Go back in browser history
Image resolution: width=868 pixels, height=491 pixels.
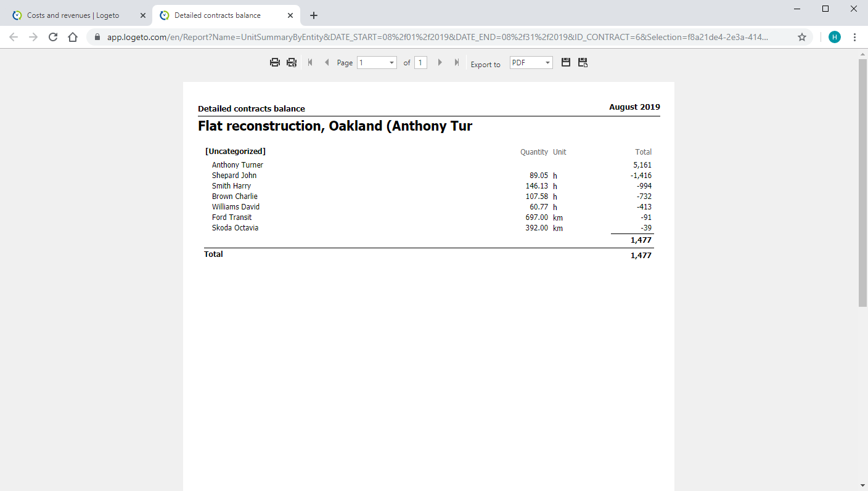(x=14, y=37)
